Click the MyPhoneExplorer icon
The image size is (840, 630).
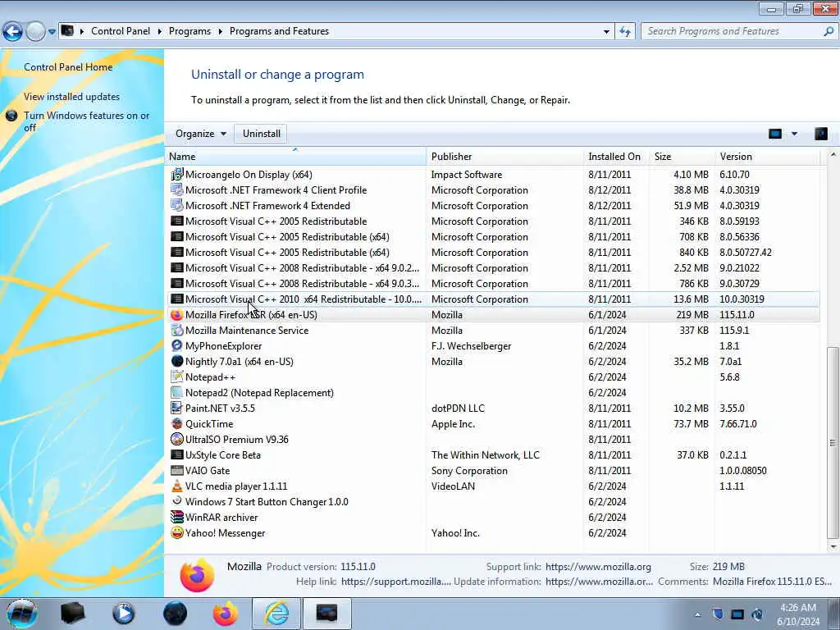point(177,346)
